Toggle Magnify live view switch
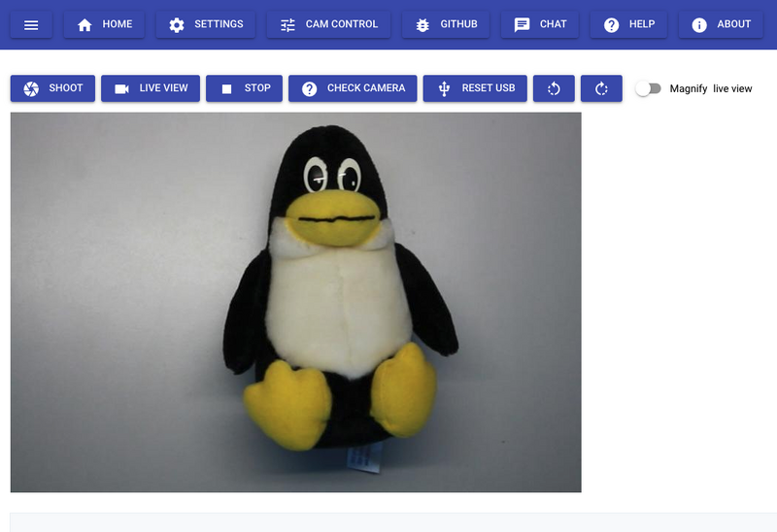Viewport: 777px width, 532px height. coord(649,88)
